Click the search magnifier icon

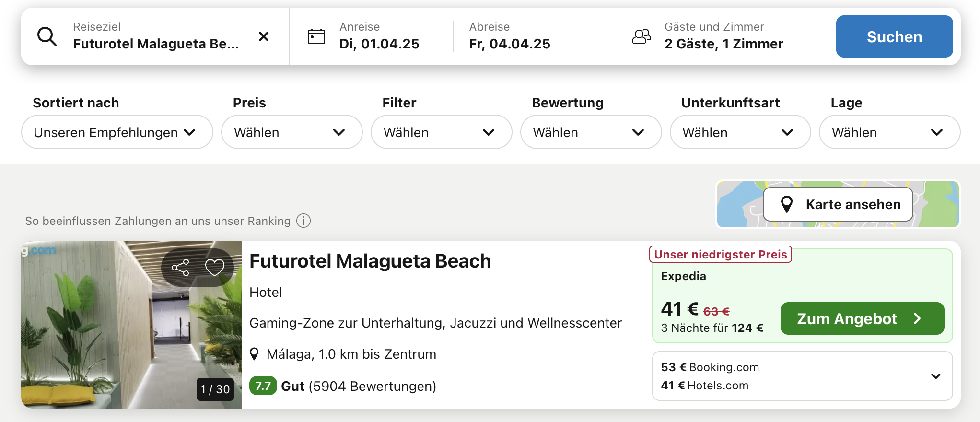(47, 36)
